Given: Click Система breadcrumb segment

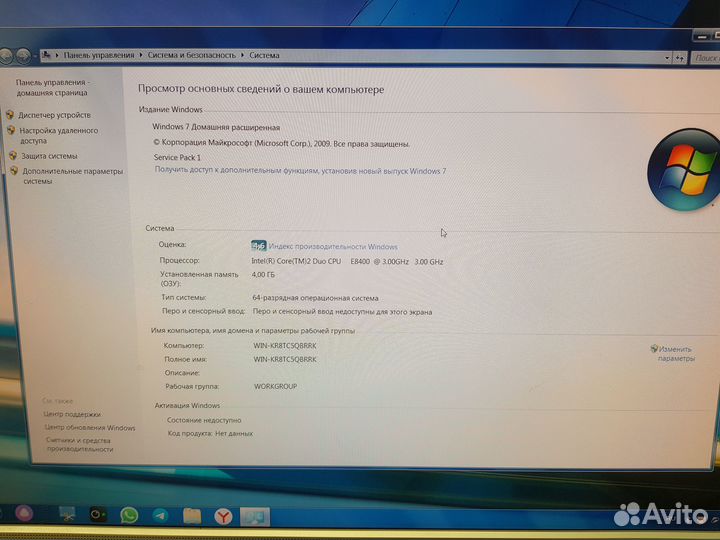Looking at the screenshot, I should pyautogui.click(x=264, y=55).
